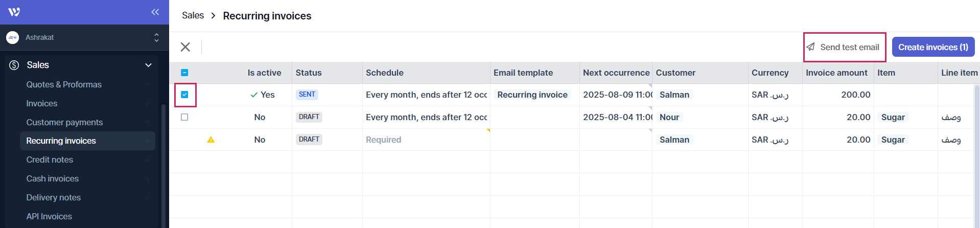Click the green active checkmark icon
The height and width of the screenshot is (228, 980).
click(x=254, y=95)
